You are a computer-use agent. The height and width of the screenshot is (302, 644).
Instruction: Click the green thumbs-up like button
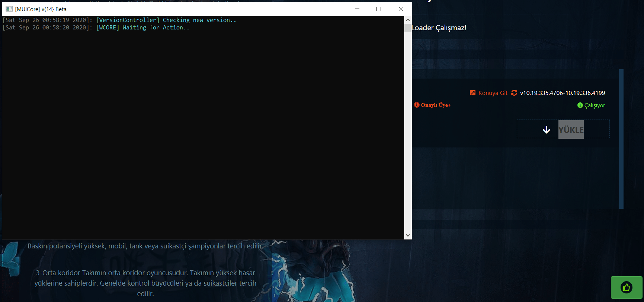point(627,287)
